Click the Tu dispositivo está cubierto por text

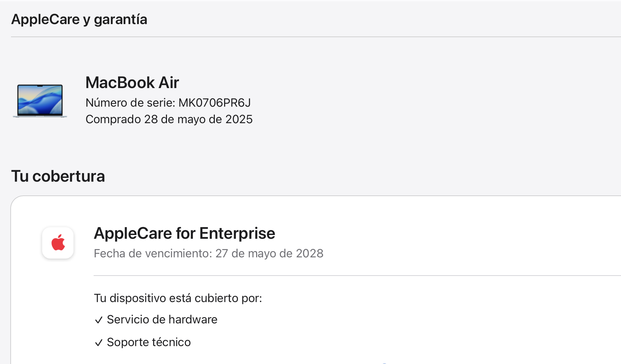click(178, 298)
